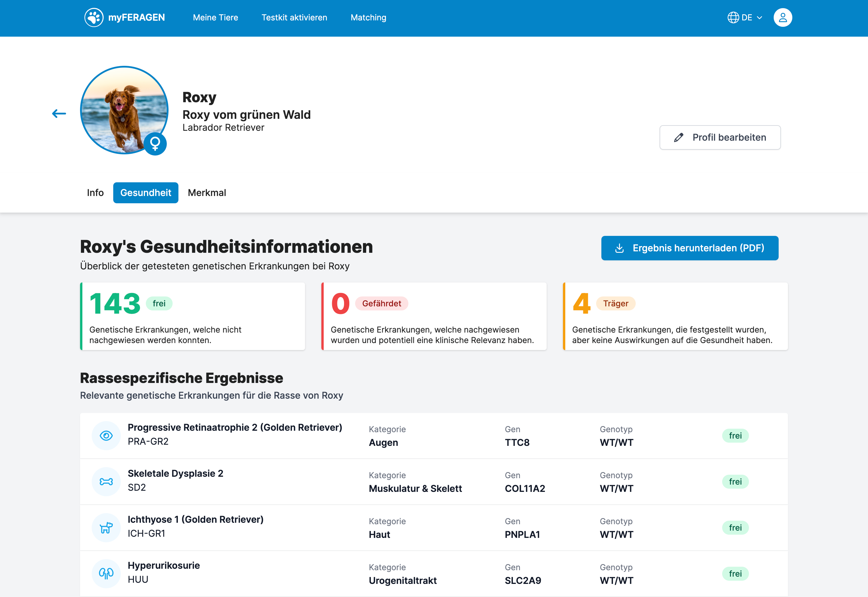Image resolution: width=868 pixels, height=597 pixels.
Task: Click the download icon on the PDF button
Action: pyautogui.click(x=620, y=248)
